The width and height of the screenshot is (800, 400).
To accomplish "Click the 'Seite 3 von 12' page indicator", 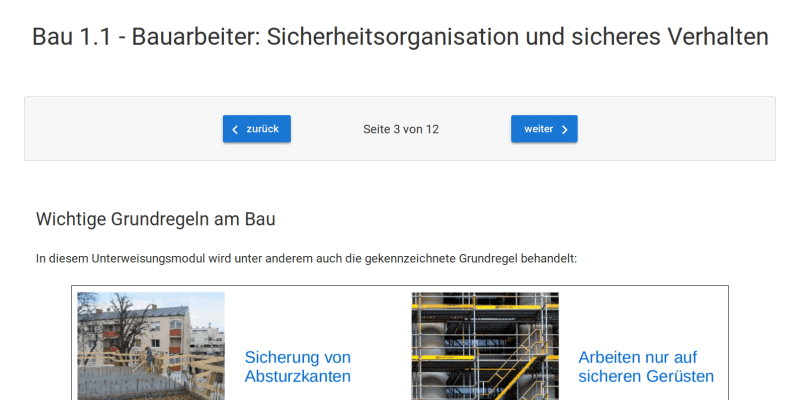I will point(401,129).
